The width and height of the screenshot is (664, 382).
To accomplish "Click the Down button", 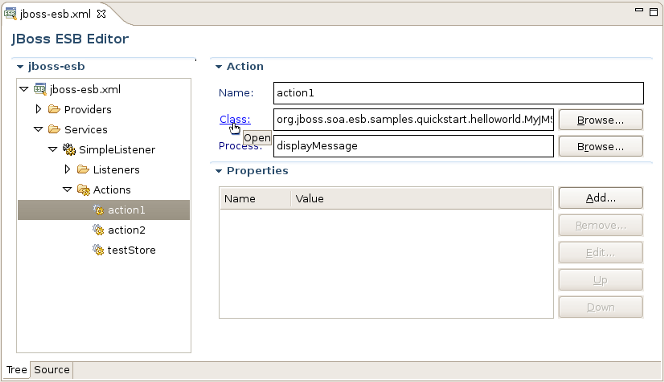I will 600,307.
